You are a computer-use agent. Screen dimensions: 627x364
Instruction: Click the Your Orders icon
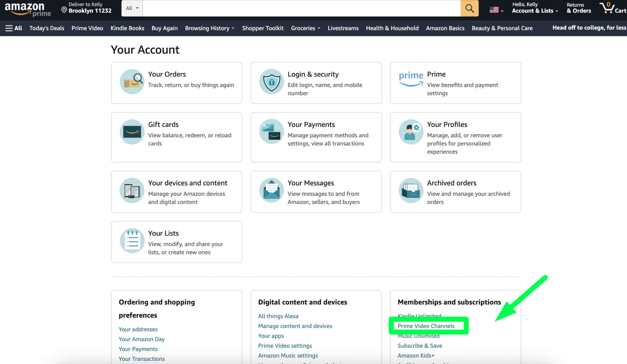(131, 81)
